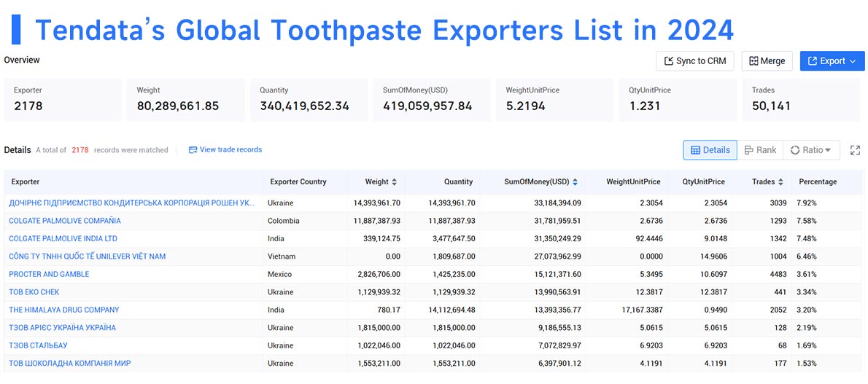Image resolution: width=868 pixels, height=384 pixels.
Task: Click the Sync to CRM button
Action: click(x=694, y=61)
